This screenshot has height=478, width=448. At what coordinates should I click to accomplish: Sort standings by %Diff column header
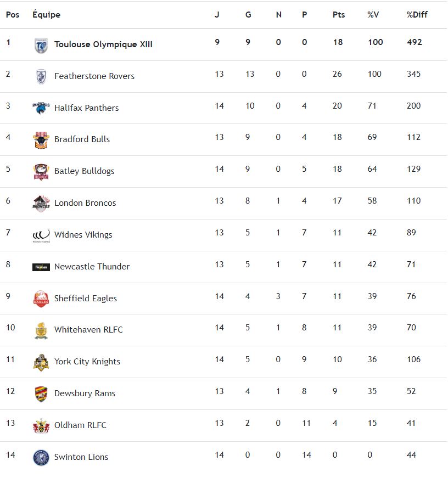tap(417, 15)
